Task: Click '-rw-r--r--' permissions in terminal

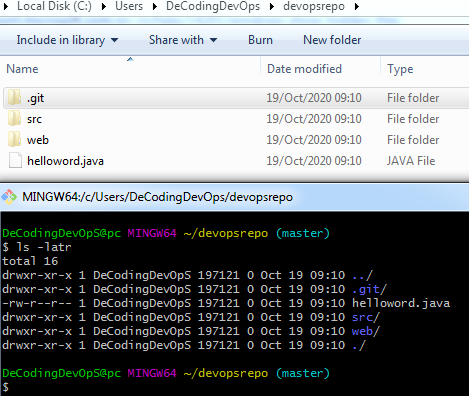Action: (x=37, y=303)
